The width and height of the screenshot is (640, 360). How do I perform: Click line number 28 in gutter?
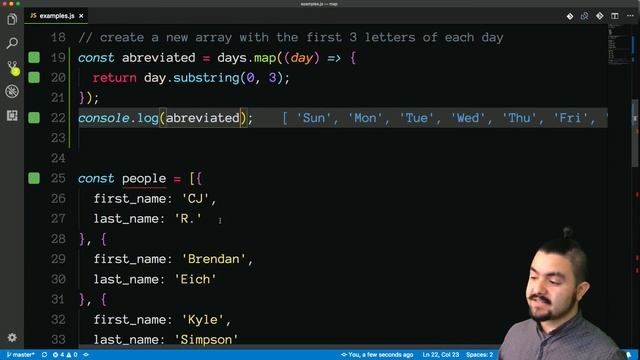pyautogui.click(x=58, y=239)
